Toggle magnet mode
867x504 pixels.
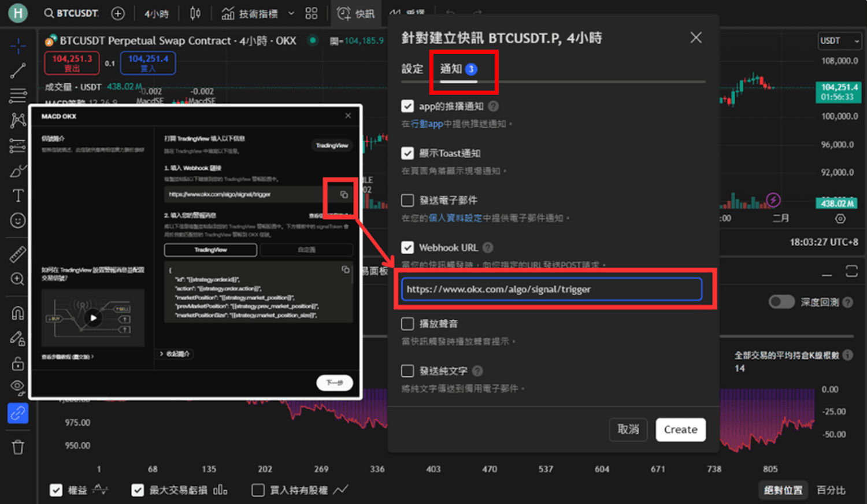pos(18,313)
